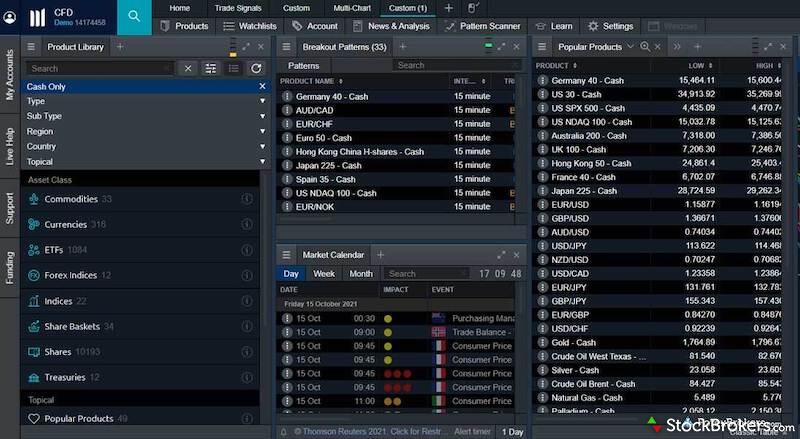Open the Watchlists menu
800x439 pixels.
250,26
